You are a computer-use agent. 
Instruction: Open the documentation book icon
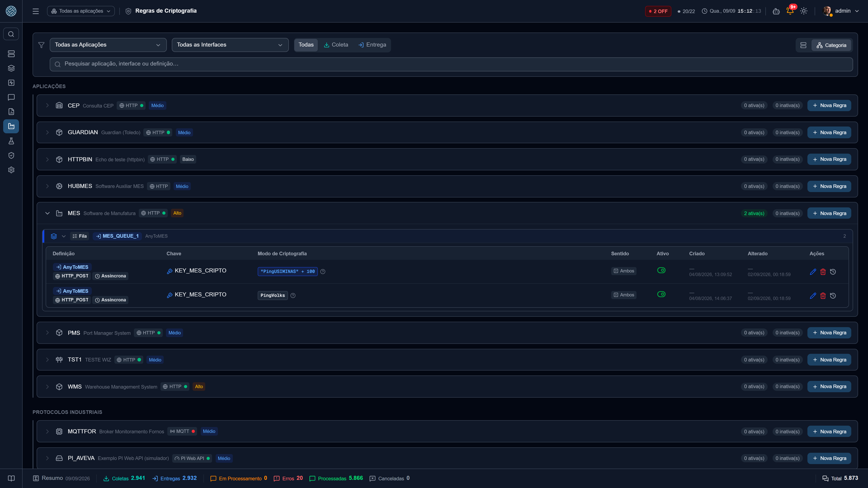pos(11,478)
